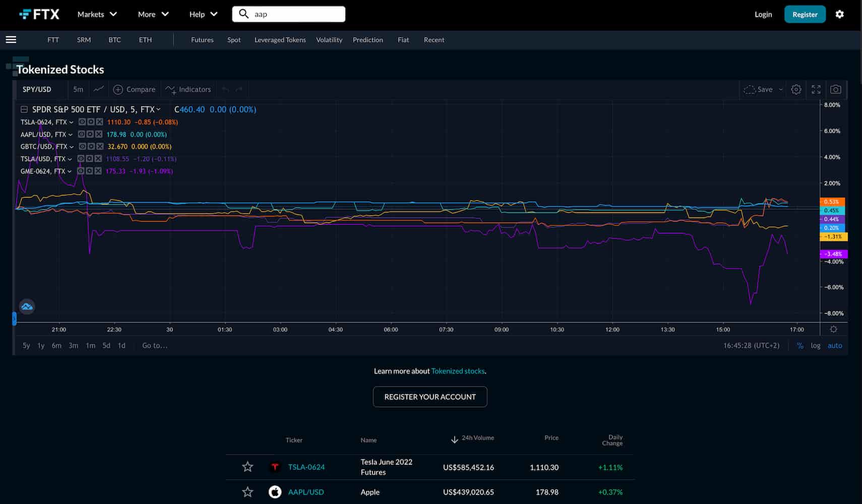Switch to the Futures tab
The width and height of the screenshot is (862, 504).
pyautogui.click(x=202, y=40)
